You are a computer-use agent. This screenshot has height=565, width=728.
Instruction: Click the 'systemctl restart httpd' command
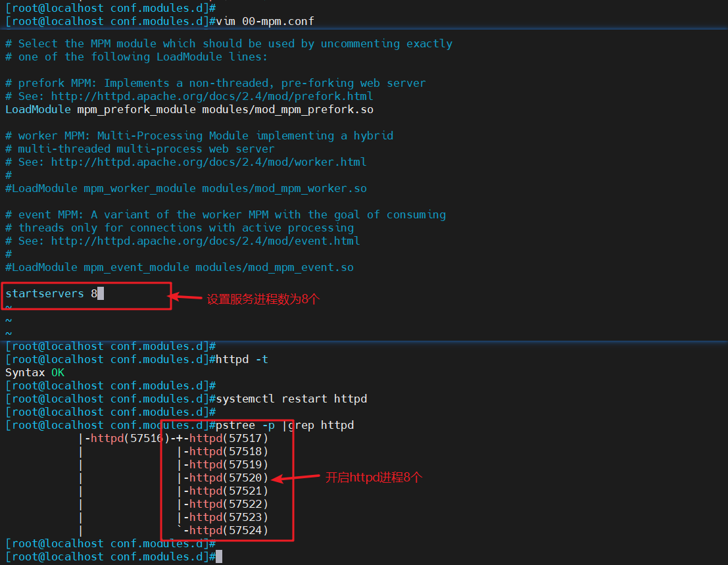(x=291, y=399)
